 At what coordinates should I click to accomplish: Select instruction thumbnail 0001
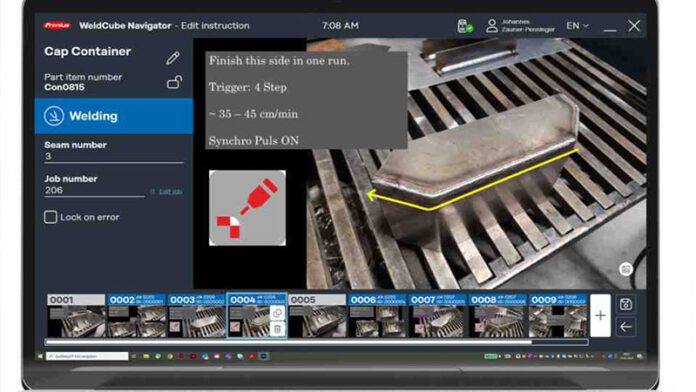(76, 316)
